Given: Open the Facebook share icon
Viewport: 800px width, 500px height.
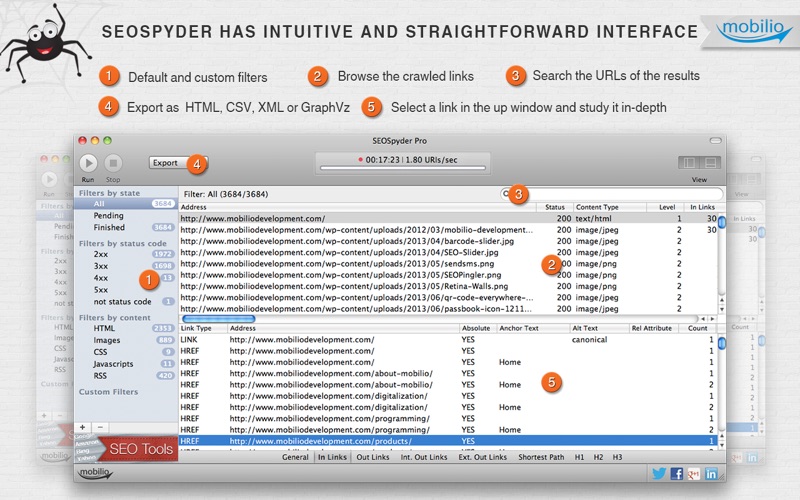Looking at the screenshot, I should [x=677, y=473].
